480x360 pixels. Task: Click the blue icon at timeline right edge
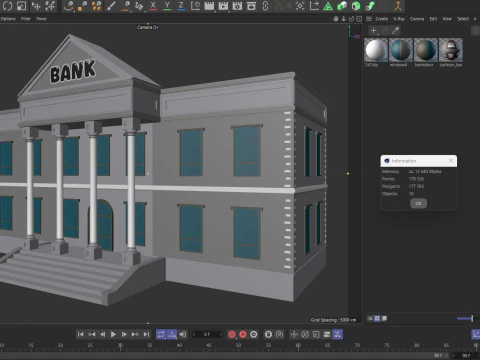[x=476, y=334]
